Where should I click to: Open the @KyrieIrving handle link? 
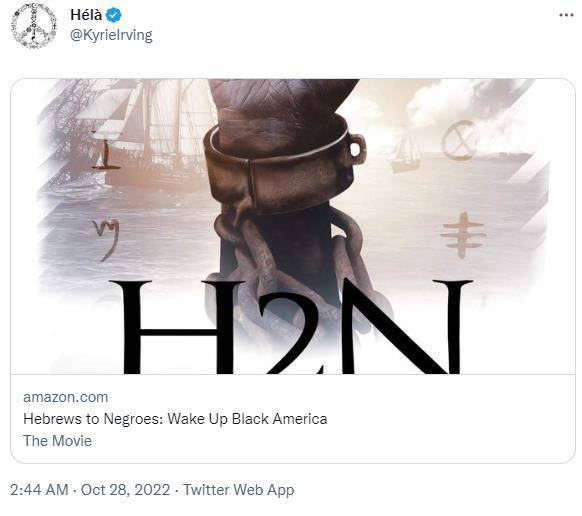pyautogui.click(x=111, y=35)
